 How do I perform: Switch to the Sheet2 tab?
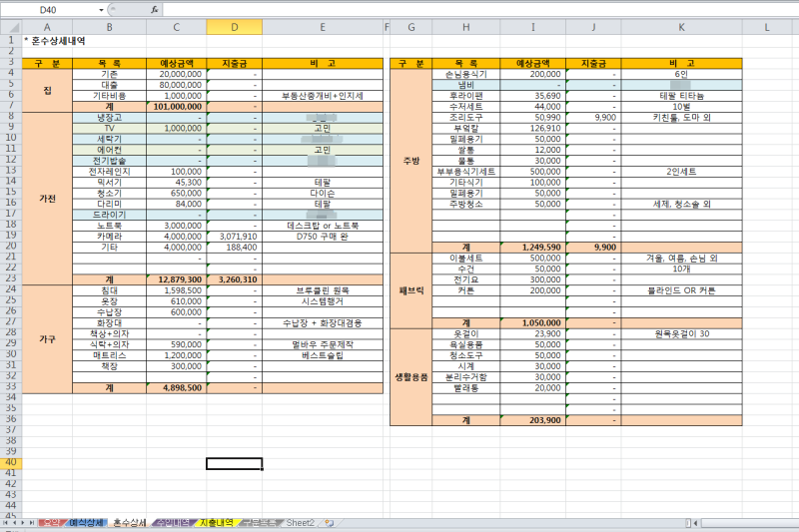(301, 523)
